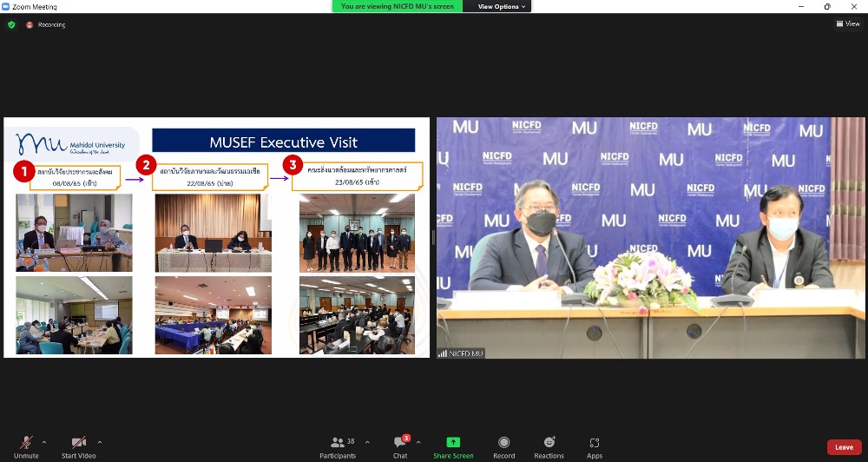Leave the meeting
868x462 pixels.
[x=845, y=447]
